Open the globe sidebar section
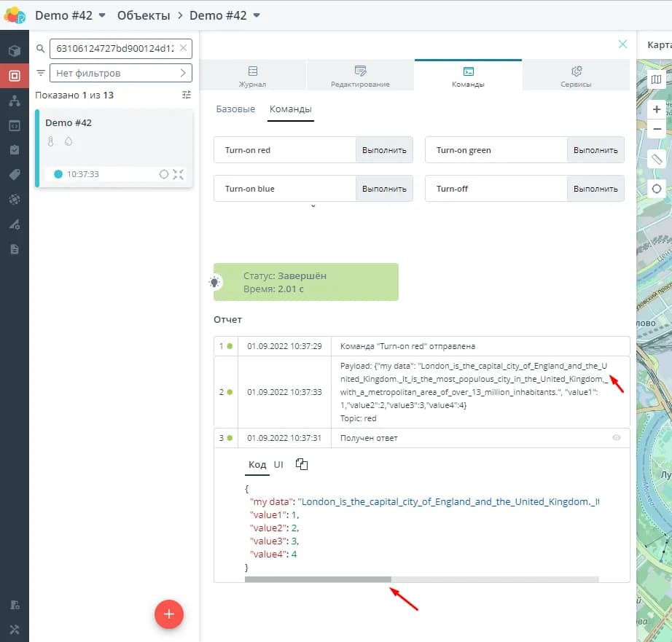 [14, 199]
